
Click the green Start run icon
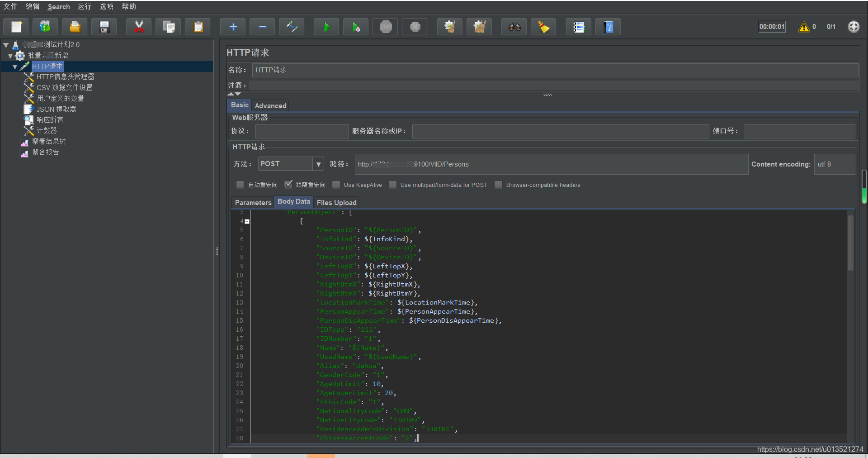[326, 27]
